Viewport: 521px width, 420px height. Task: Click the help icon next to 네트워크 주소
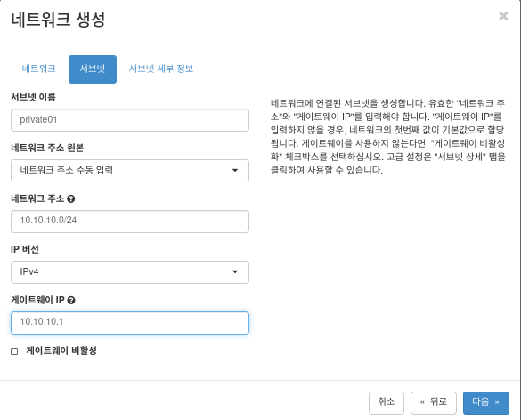pyautogui.click(x=70, y=199)
